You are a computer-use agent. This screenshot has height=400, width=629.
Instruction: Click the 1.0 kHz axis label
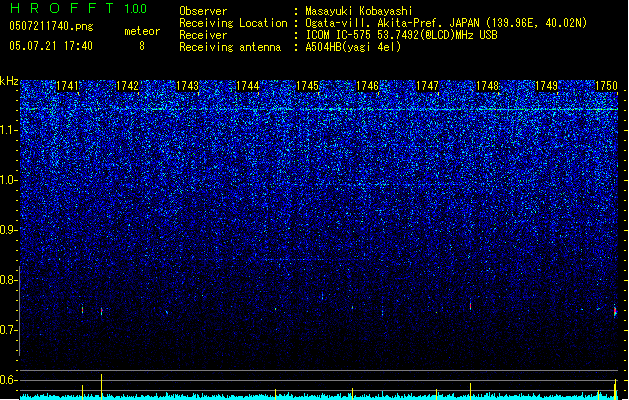8,180
